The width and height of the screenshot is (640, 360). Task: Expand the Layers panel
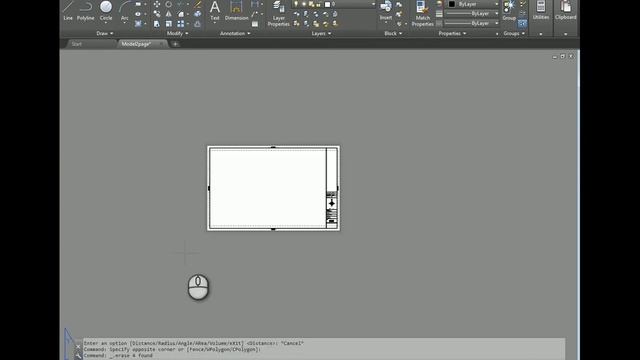(x=321, y=33)
